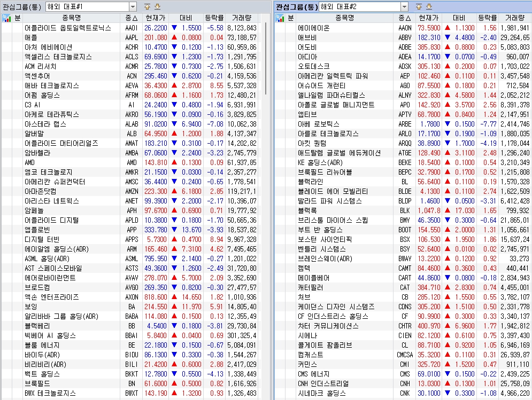
Task: Select 빅베어 AI 홀딩스 row
Action: pos(129,335)
